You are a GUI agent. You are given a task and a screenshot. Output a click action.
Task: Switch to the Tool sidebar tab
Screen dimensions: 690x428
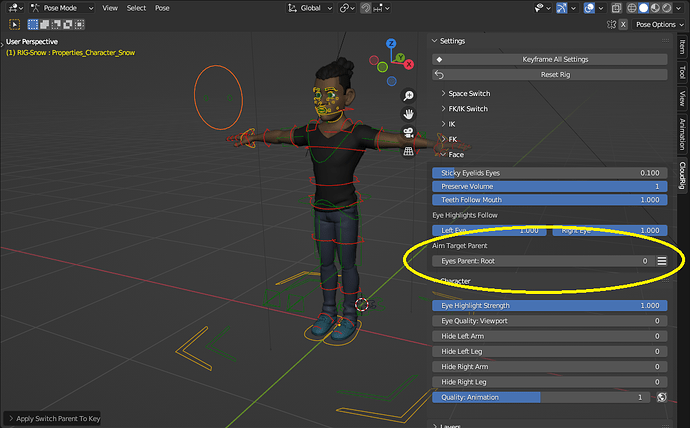(x=683, y=72)
